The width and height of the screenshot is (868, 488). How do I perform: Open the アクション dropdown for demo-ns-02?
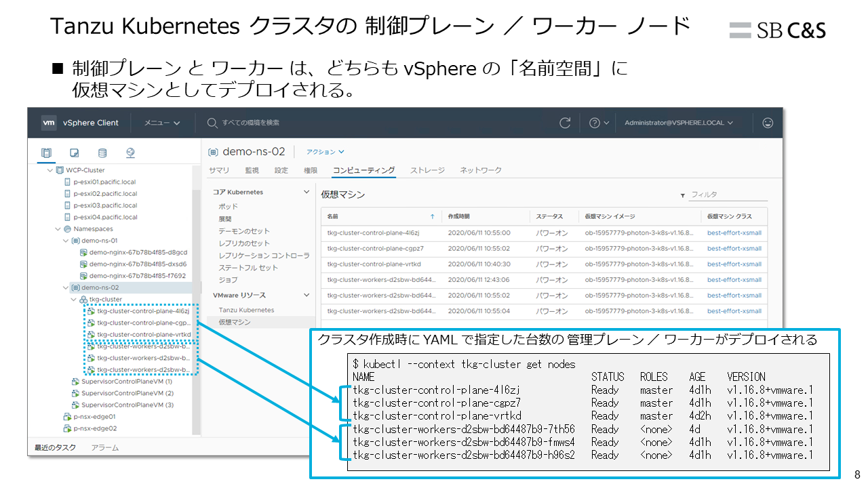325,152
